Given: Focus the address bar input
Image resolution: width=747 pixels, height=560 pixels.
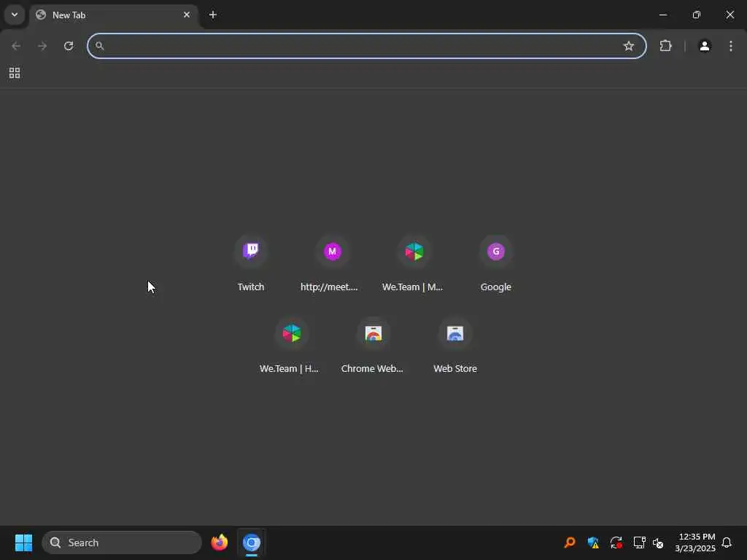Looking at the screenshot, I should pyautogui.click(x=366, y=46).
